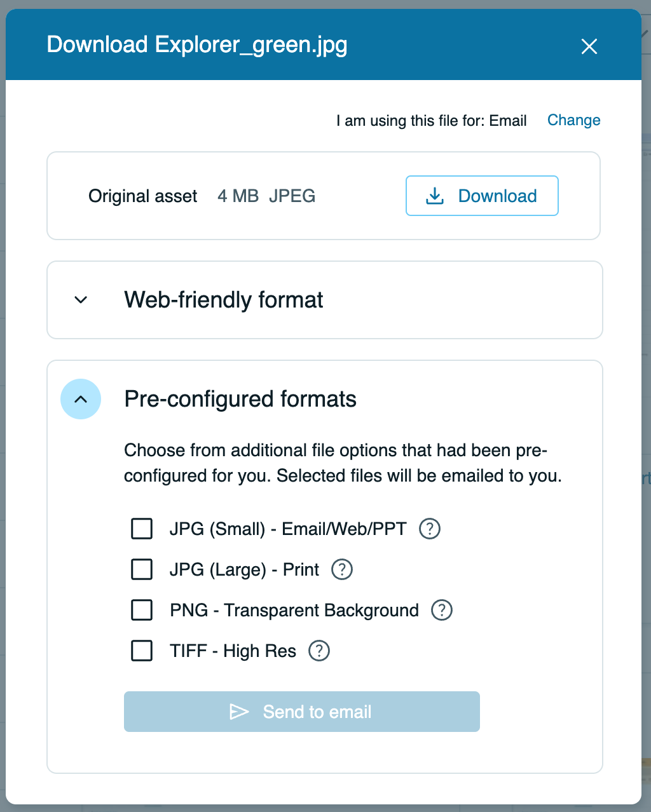Open help for PNG - Transparent Background
Image resolution: width=651 pixels, height=812 pixels.
coord(442,610)
